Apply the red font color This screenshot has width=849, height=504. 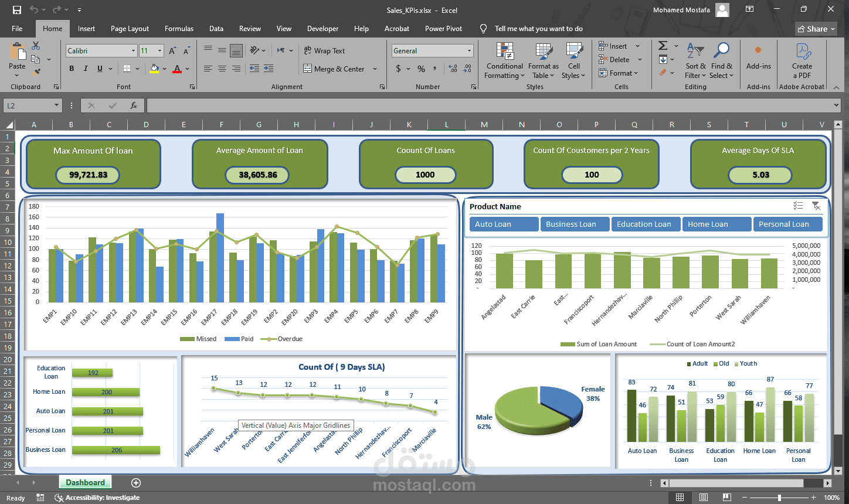click(177, 69)
